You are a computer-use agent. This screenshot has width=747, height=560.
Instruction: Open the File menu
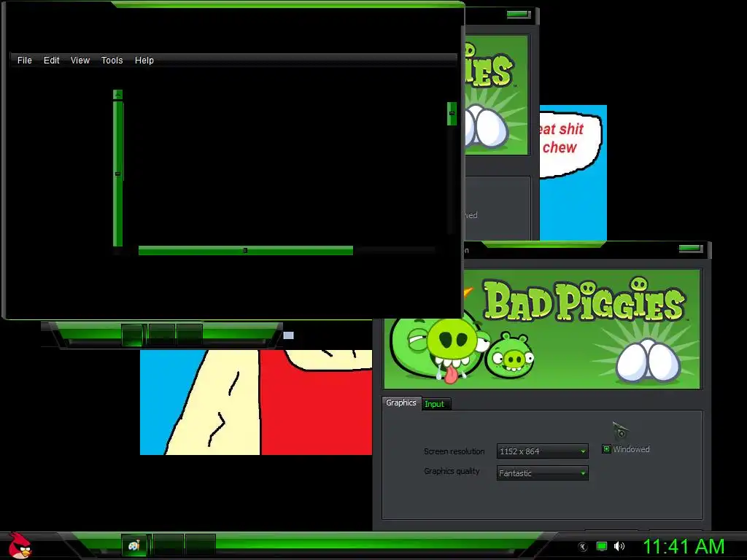[24, 61]
